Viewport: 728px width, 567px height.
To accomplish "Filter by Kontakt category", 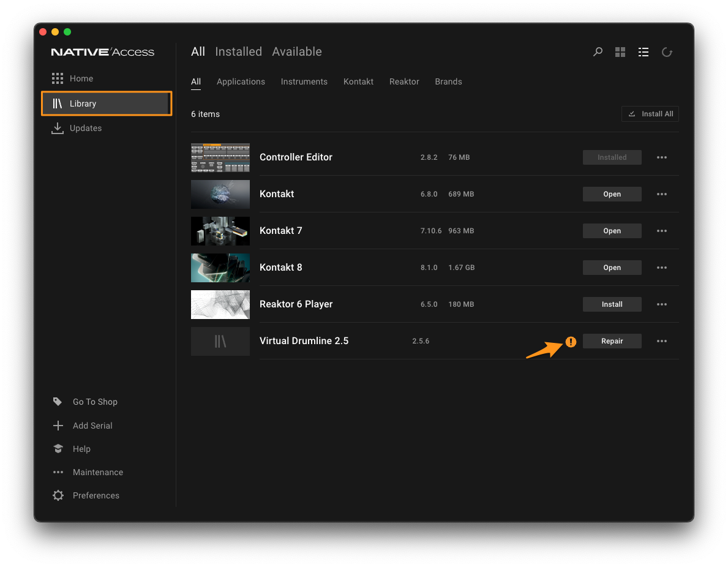I will [x=358, y=81].
